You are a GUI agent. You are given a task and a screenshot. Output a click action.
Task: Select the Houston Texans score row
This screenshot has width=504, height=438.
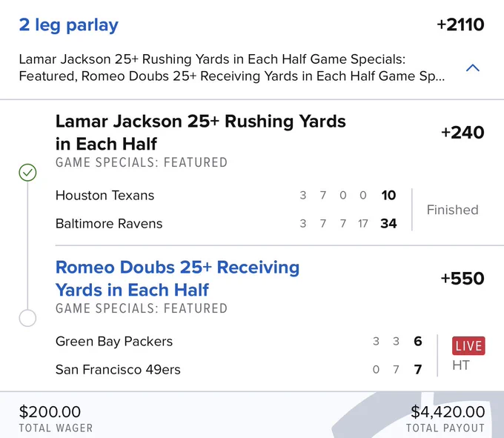(x=225, y=196)
